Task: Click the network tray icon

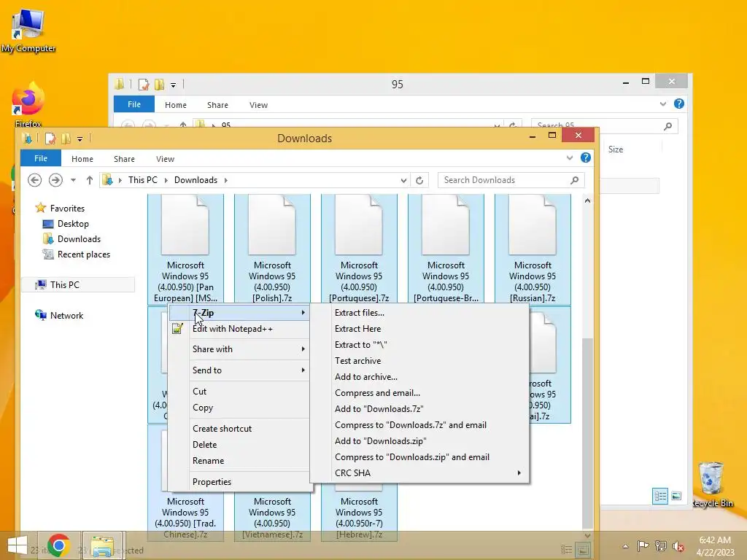Action: 661,546
